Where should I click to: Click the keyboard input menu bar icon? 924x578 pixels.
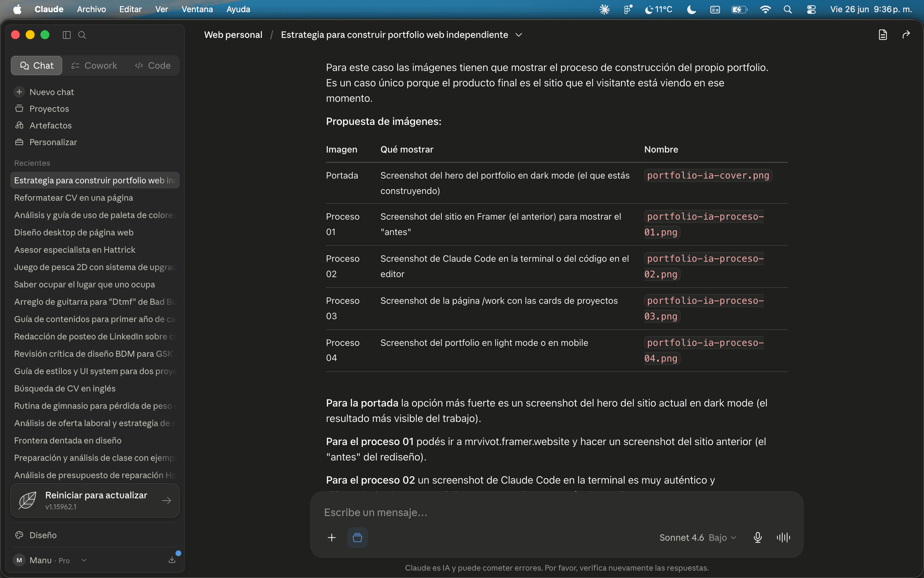715,9
